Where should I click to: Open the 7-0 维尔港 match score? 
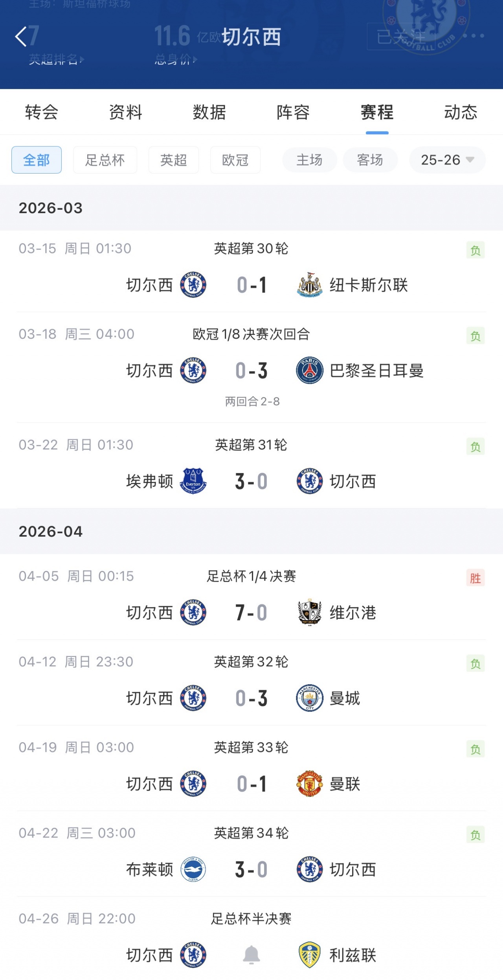click(251, 612)
